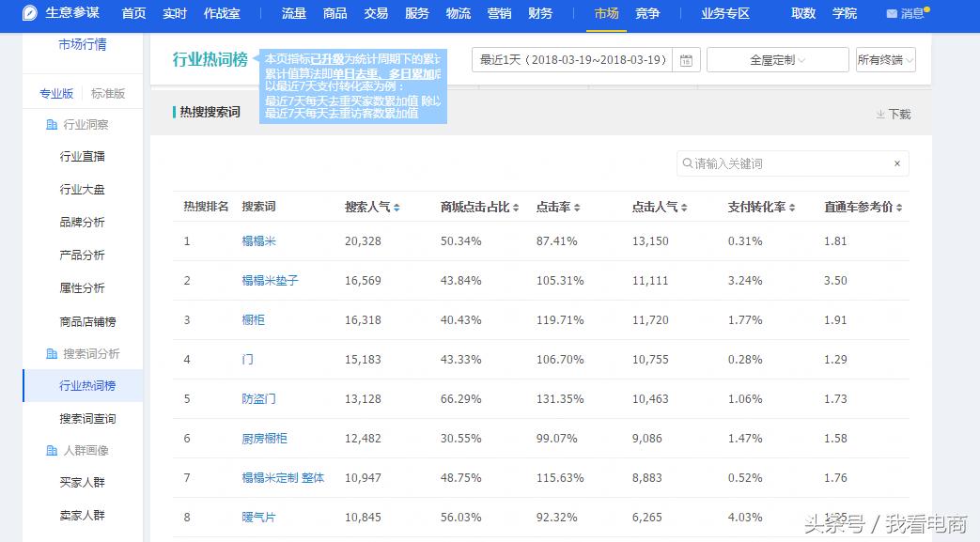The width and height of the screenshot is (980, 542).
Task: Click inside the 请输入关键词 search field
Action: pyautogui.click(x=789, y=163)
